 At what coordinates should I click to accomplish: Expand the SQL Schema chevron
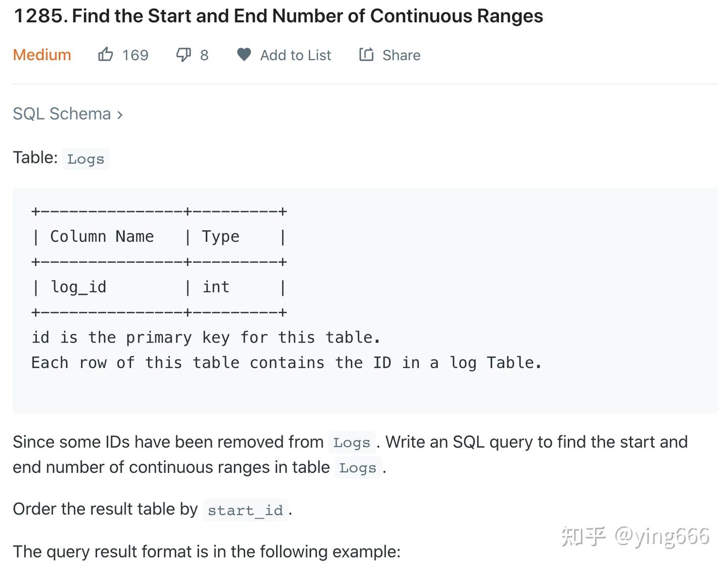pyautogui.click(x=120, y=115)
